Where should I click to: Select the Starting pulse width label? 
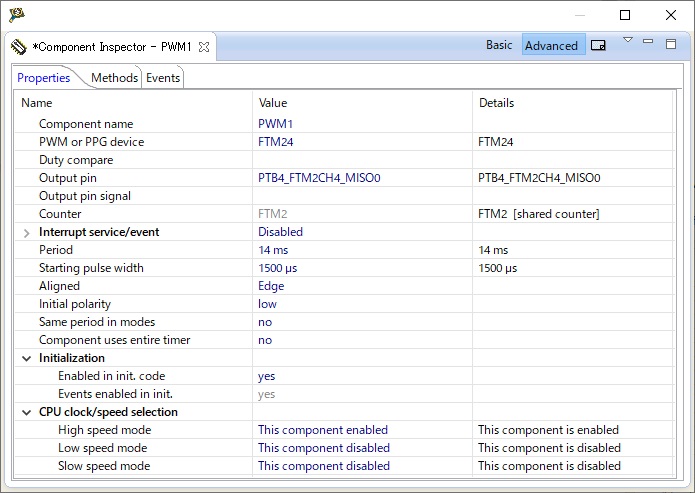pos(91,268)
